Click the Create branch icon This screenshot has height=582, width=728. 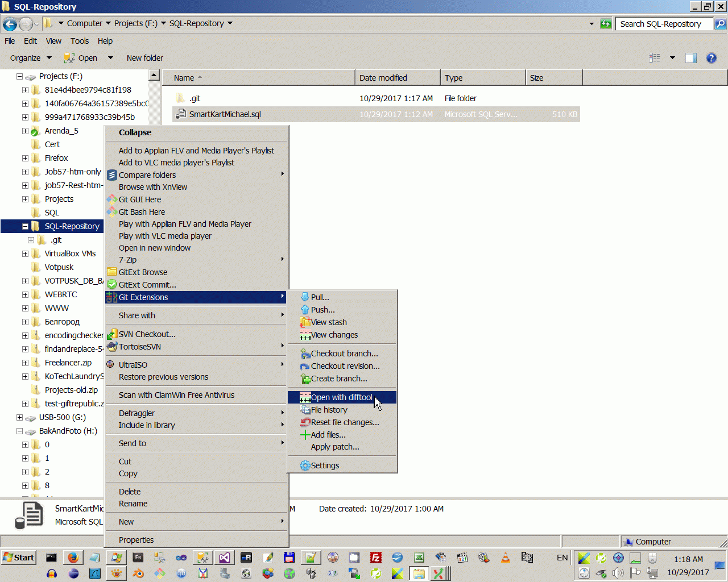coord(305,379)
